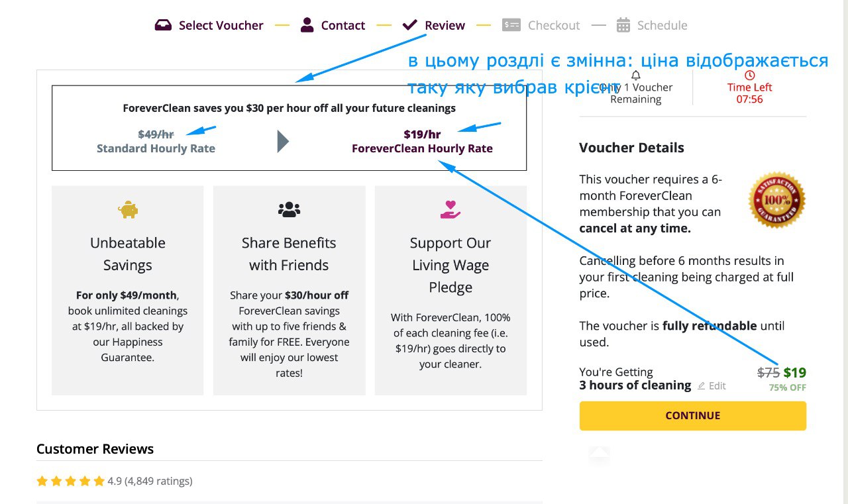Click the 100% satisfaction guaranteed badge
Viewport: 848px width, 504px height.
pos(776,200)
